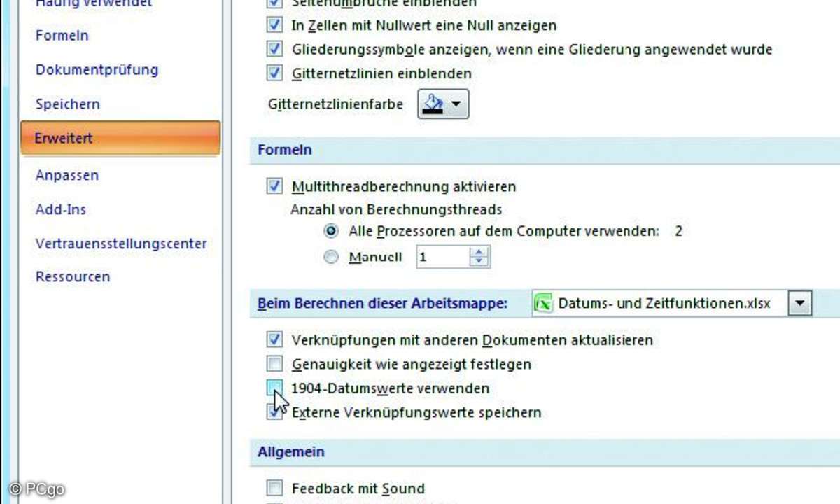This screenshot has width=840, height=504.
Task: Click the Manuell thread count field
Action: click(x=443, y=257)
